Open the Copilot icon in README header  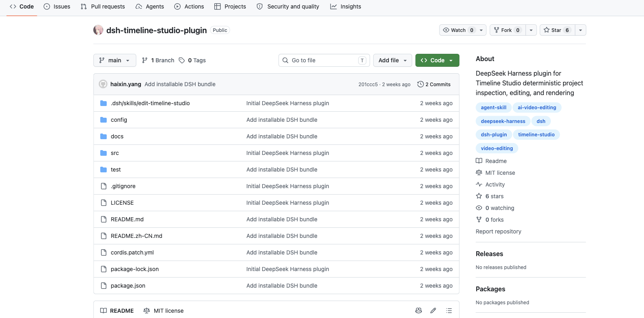click(418, 311)
